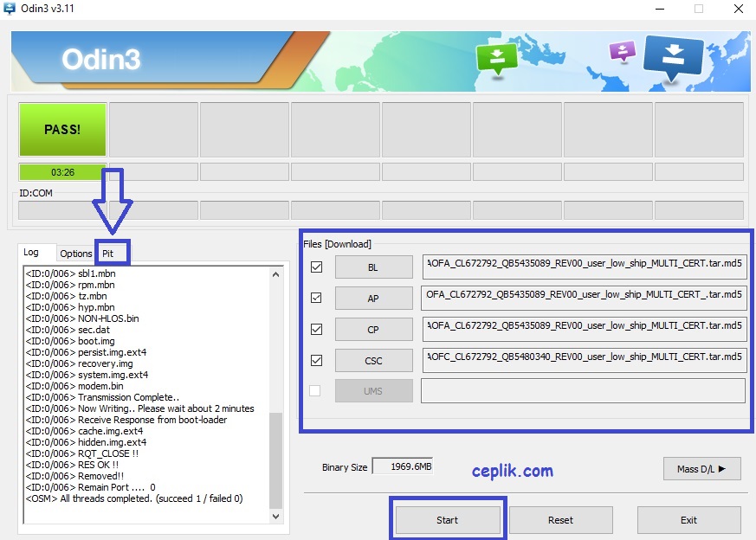The height and width of the screenshot is (540, 756).
Task: Click the 'Files [Download]' group label
Action: (x=337, y=244)
